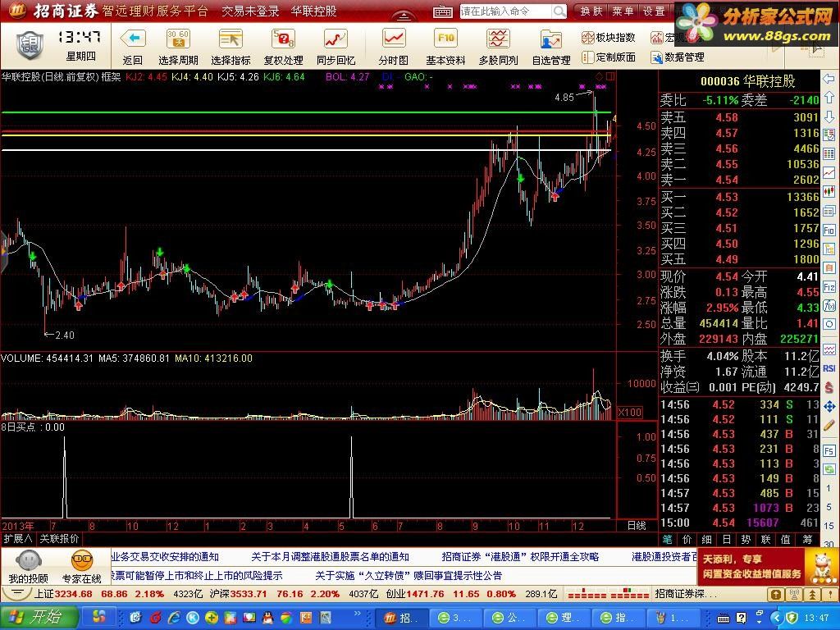Select the 值 tab under trade list

(787, 539)
